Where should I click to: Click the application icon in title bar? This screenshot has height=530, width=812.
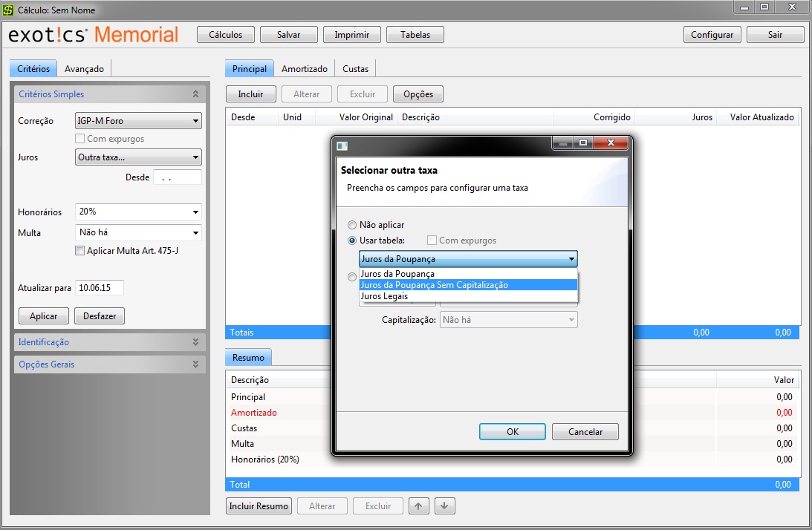(9, 10)
